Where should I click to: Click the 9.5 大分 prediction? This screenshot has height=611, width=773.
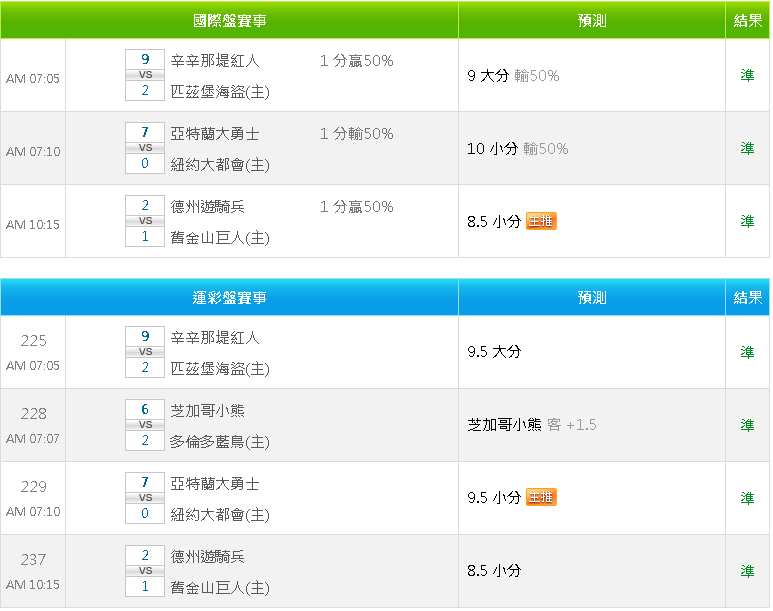point(494,352)
